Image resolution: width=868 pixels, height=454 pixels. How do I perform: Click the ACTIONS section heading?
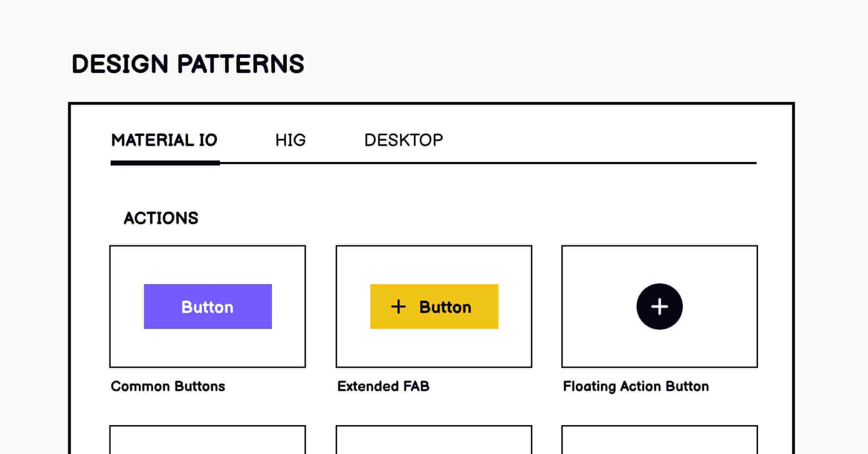pyautogui.click(x=162, y=218)
